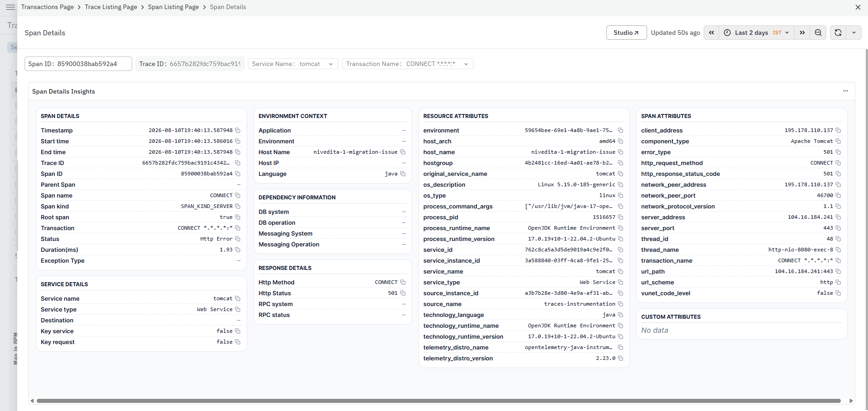
Task: Expand refresh interval options
Action: coord(854,33)
